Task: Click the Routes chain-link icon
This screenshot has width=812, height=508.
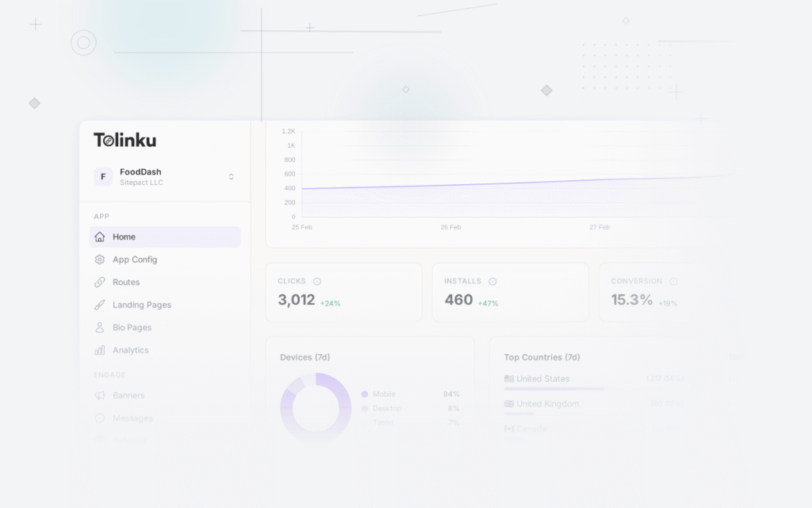Action: [99, 282]
